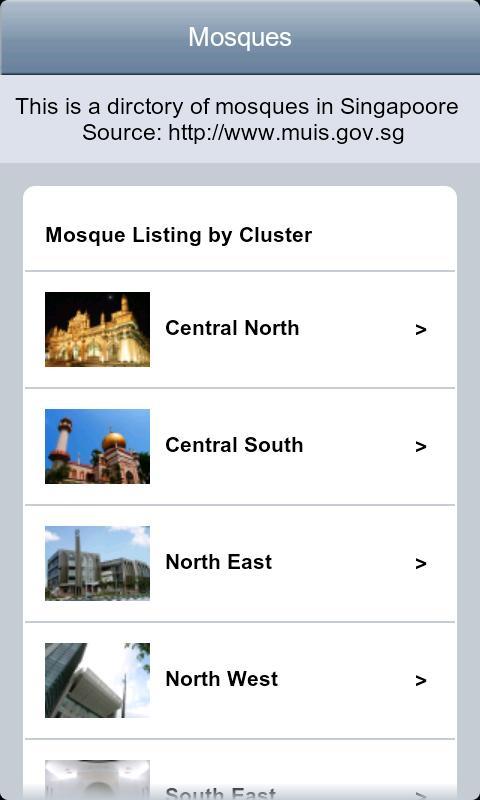The height and width of the screenshot is (800, 480).
Task: Select the Central North cluster label
Action: [x=232, y=328]
